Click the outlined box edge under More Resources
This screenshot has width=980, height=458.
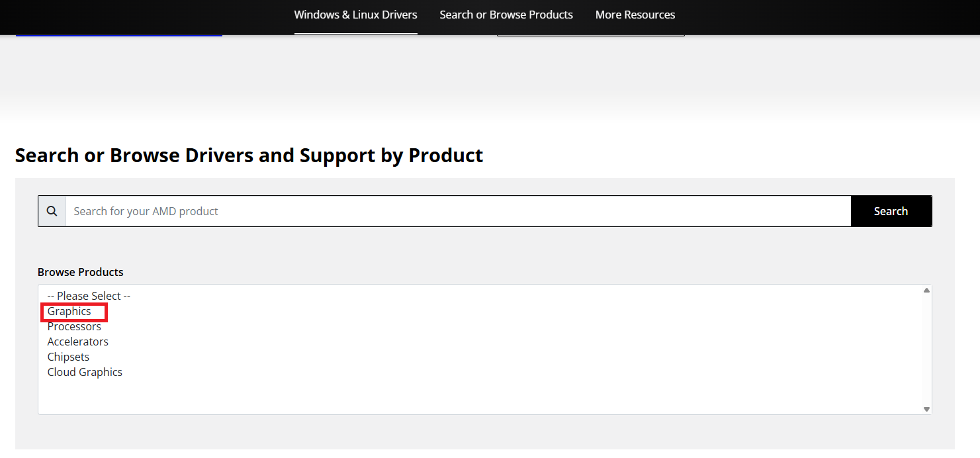point(591,35)
